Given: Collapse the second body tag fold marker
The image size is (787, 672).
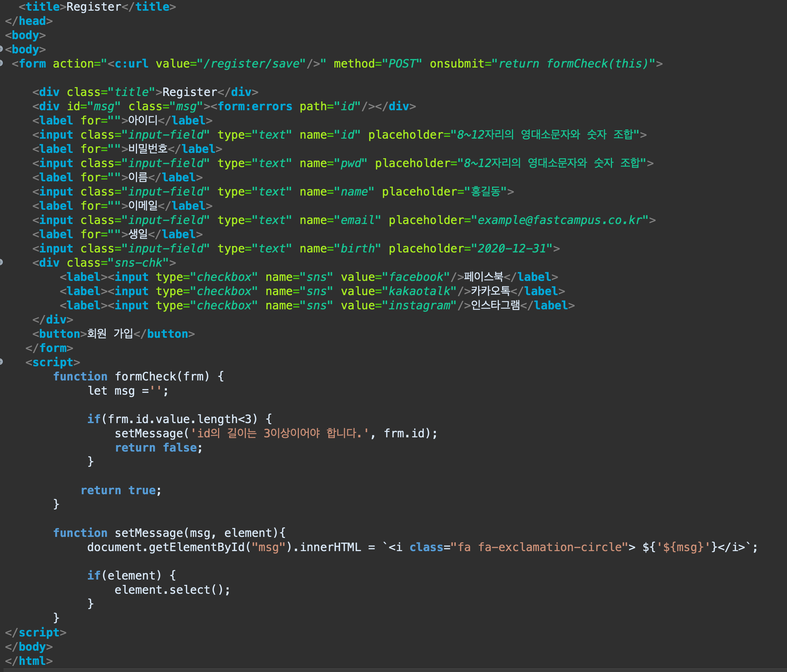Looking at the screenshot, I should click(1, 49).
